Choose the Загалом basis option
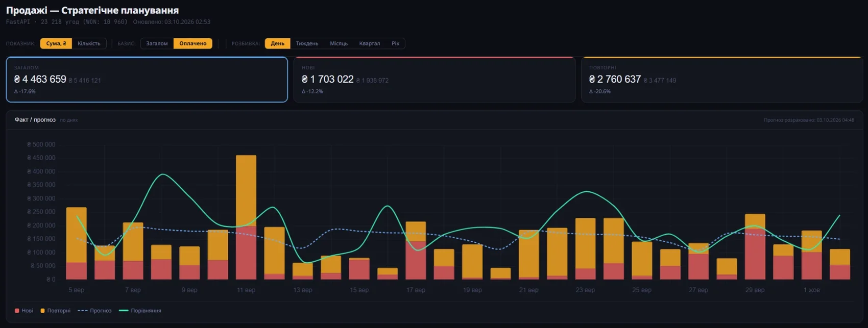The image size is (868, 328). [x=157, y=43]
